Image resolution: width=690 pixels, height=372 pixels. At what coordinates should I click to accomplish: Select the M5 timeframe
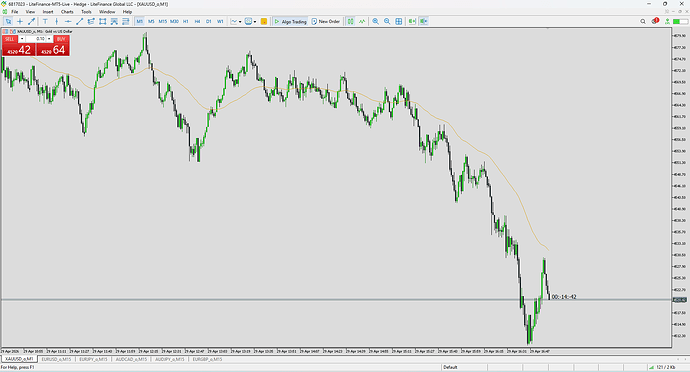click(151, 21)
